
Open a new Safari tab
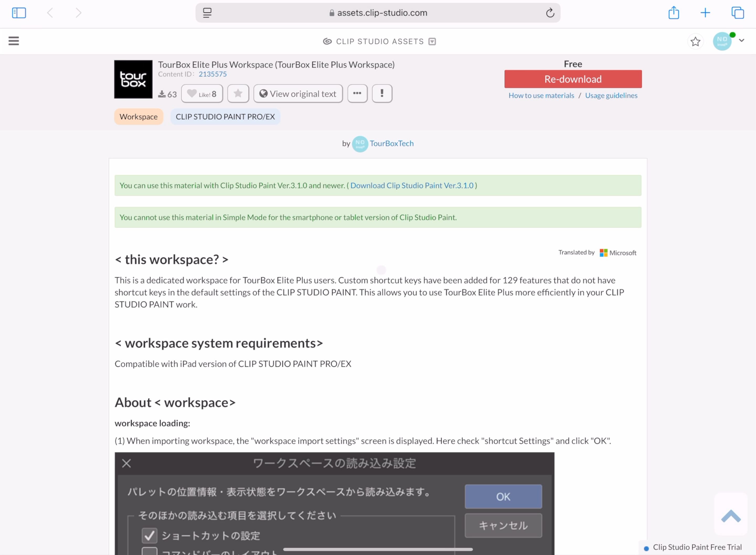tap(705, 13)
